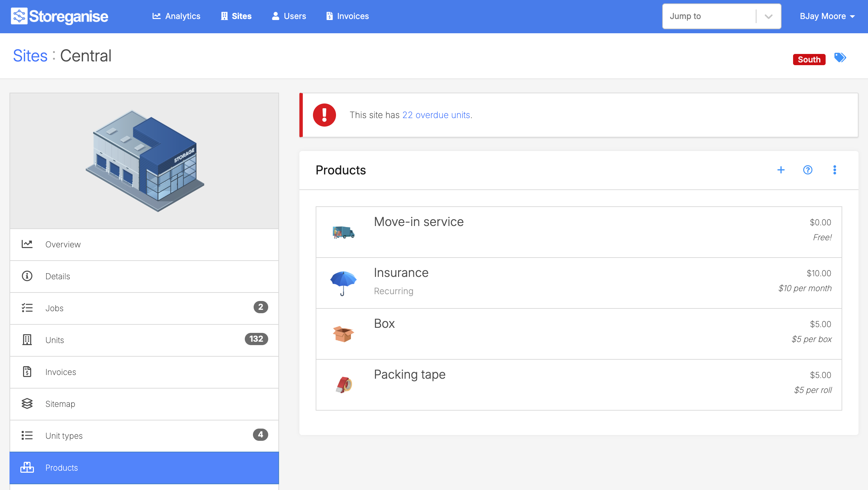
Task: Click the Move-in service truck icon
Action: point(343,232)
